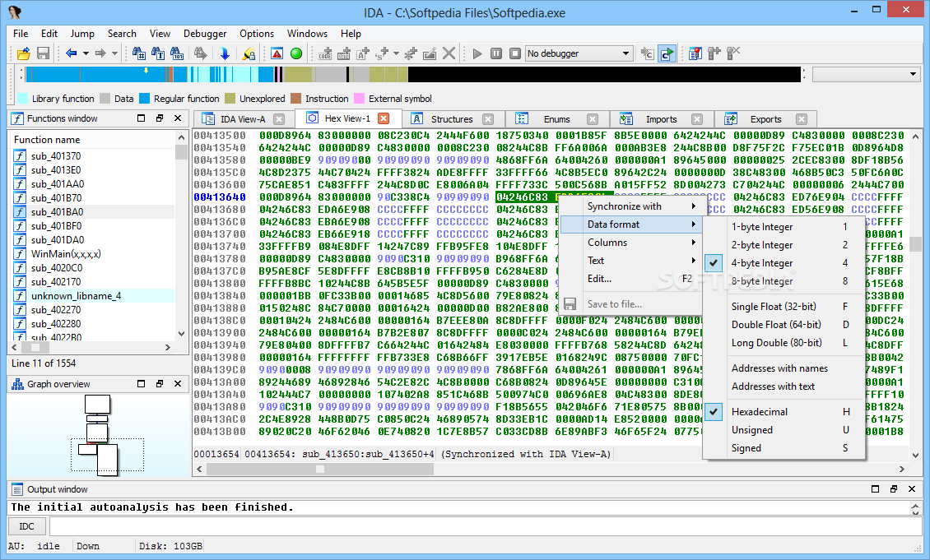
Task: Open the back arrow history dropdown
Action: coord(86,53)
